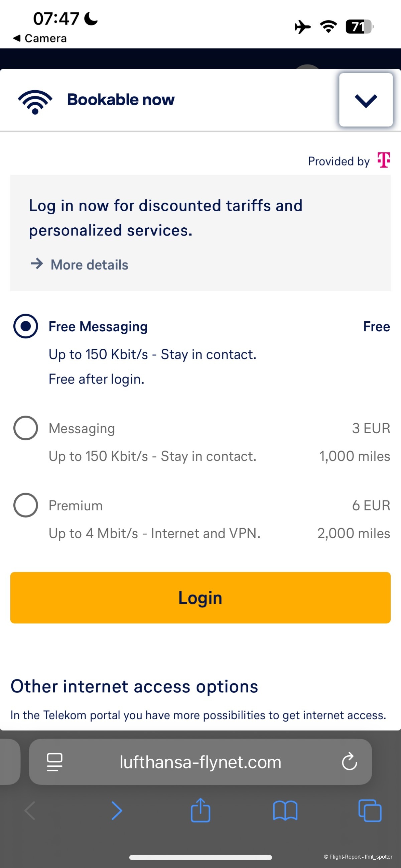401x868 pixels.
Task: Tap the back navigation arrow in Safari
Action: tap(30, 810)
